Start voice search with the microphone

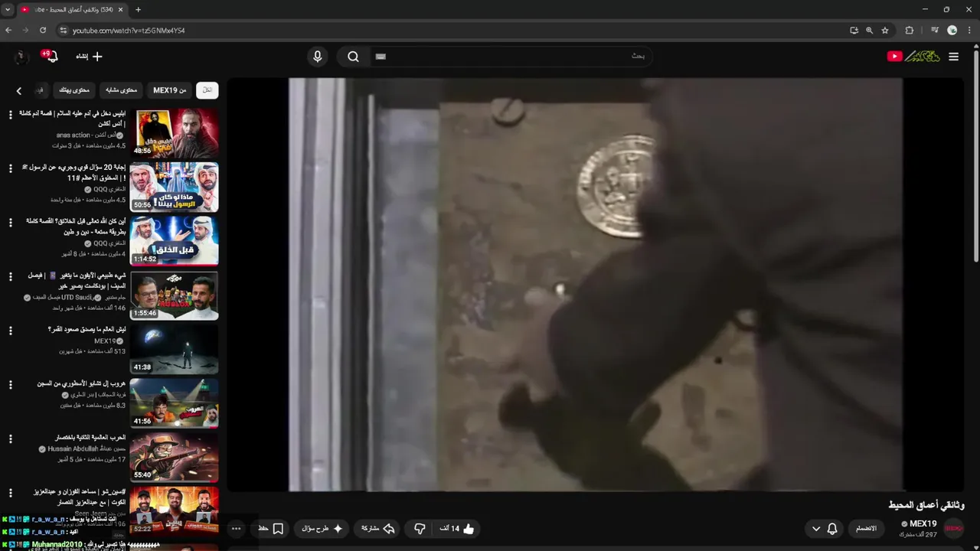coord(317,57)
